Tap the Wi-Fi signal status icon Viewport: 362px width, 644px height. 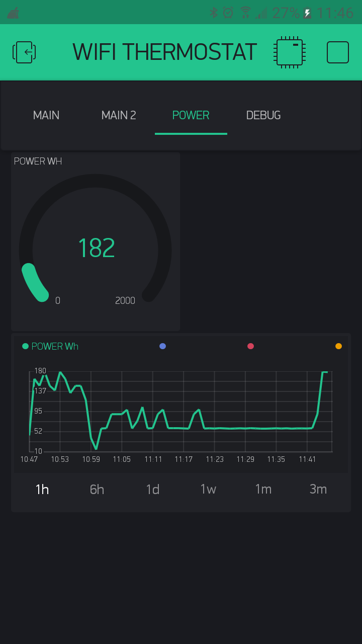245,13
